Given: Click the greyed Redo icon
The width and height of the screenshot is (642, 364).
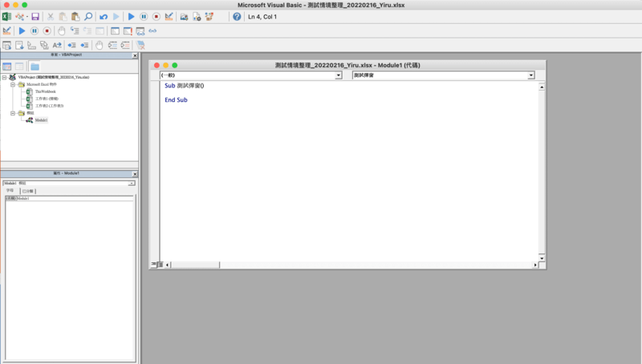Looking at the screenshot, I should pyautogui.click(x=116, y=17).
